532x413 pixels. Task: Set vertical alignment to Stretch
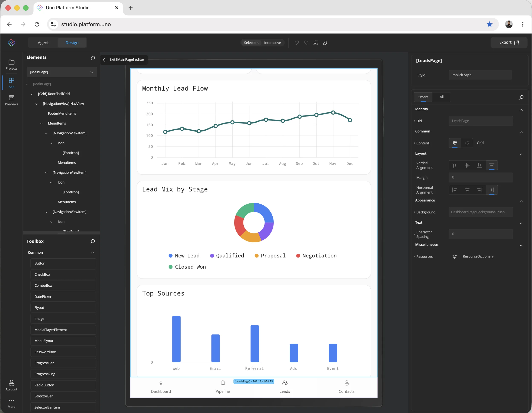492,165
